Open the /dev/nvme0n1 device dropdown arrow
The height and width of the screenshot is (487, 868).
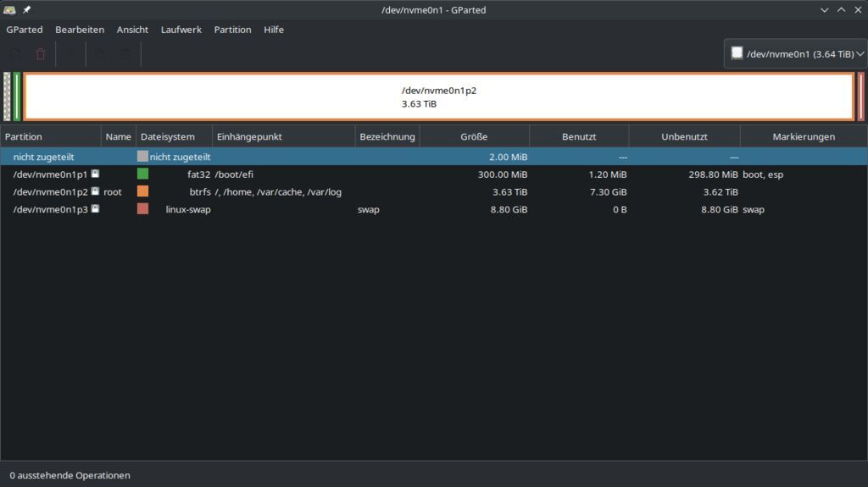[860, 53]
